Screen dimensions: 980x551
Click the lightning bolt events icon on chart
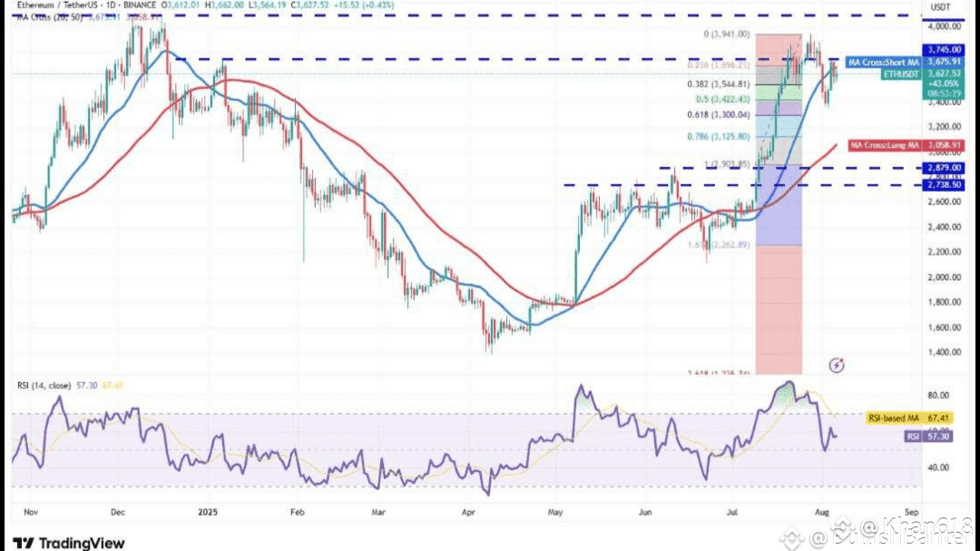pos(837,365)
